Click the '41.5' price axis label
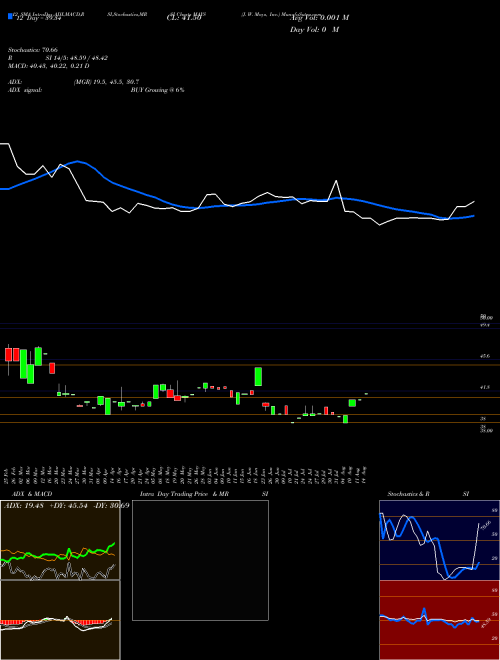 pos(485,387)
